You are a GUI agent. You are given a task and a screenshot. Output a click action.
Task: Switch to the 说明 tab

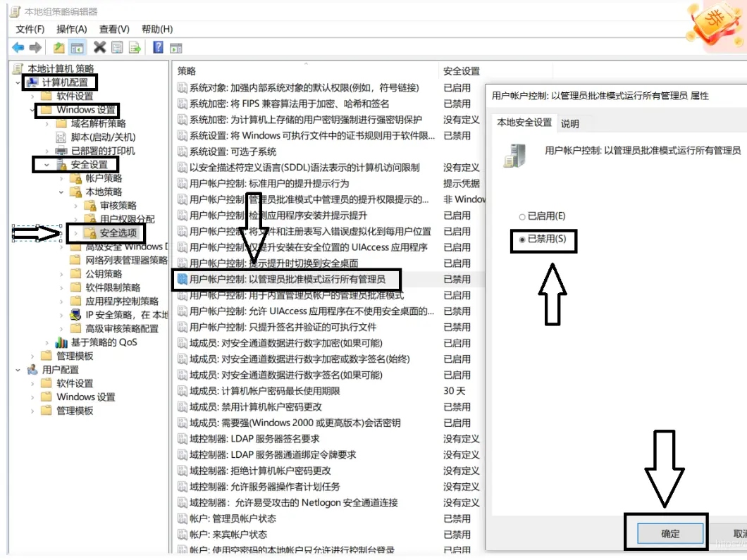[569, 123]
